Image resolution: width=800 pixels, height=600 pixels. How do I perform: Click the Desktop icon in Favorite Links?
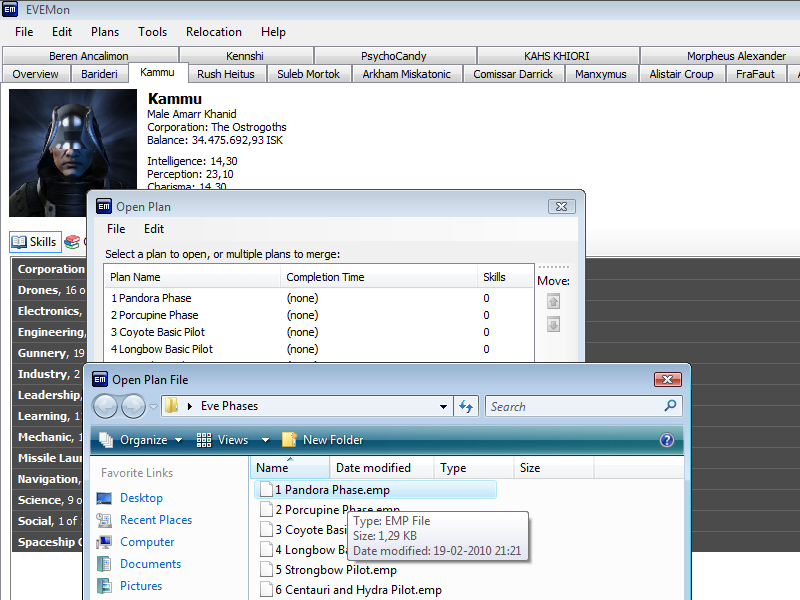(x=104, y=498)
